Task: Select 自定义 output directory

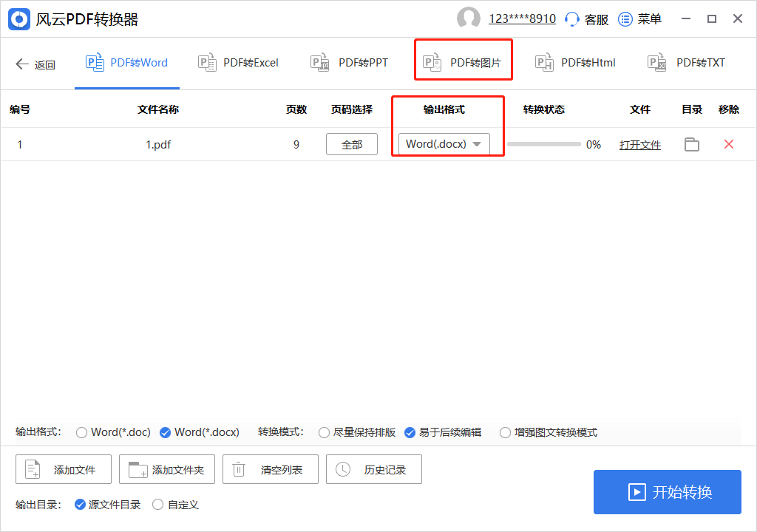Action: pyautogui.click(x=158, y=505)
